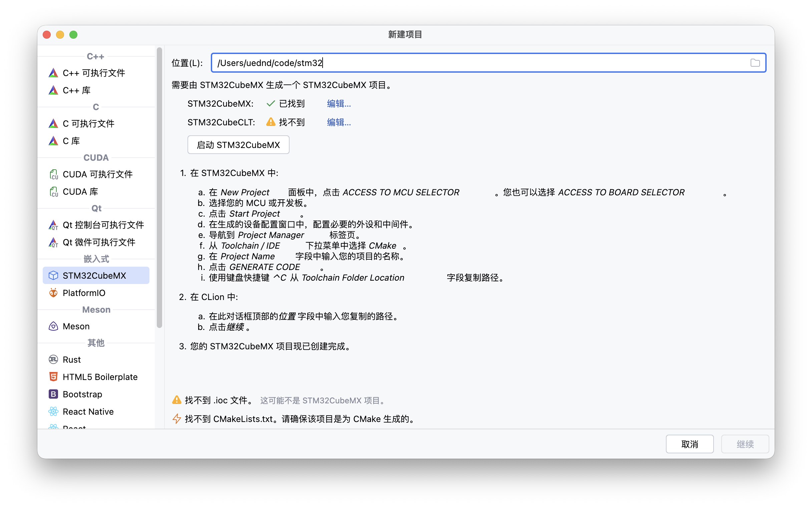Select CUDA 库 entry
Viewport: 812px width, 508px height.
pos(96,192)
